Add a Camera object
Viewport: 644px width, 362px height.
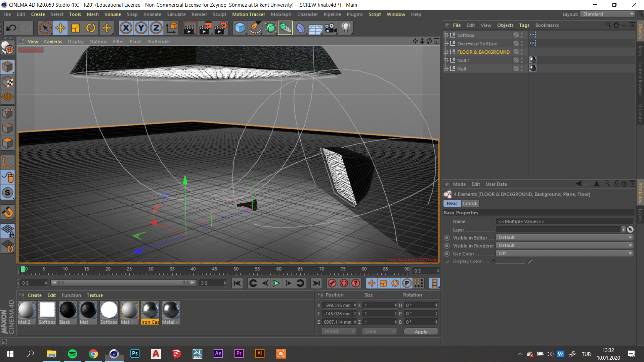coord(331,28)
